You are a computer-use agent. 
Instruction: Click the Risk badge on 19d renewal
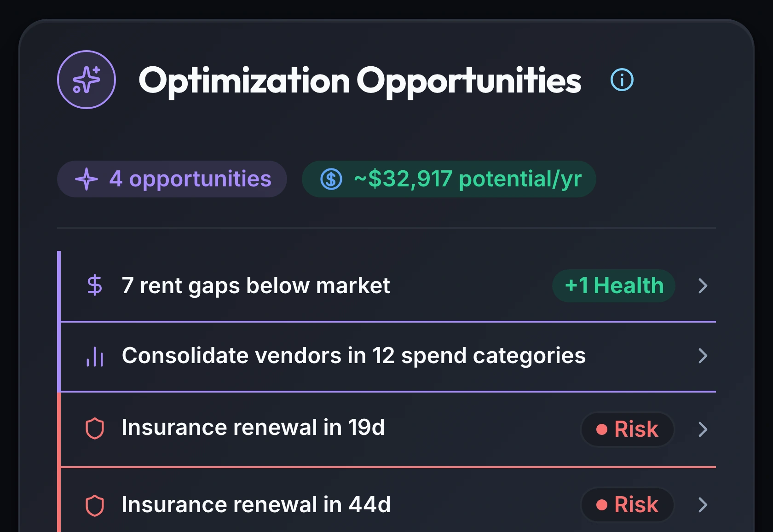coord(628,429)
